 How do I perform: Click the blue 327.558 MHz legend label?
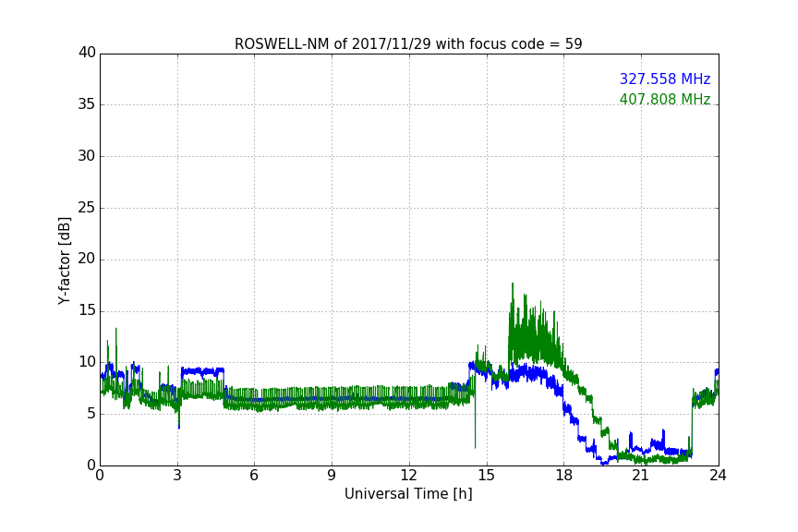point(665,79)
